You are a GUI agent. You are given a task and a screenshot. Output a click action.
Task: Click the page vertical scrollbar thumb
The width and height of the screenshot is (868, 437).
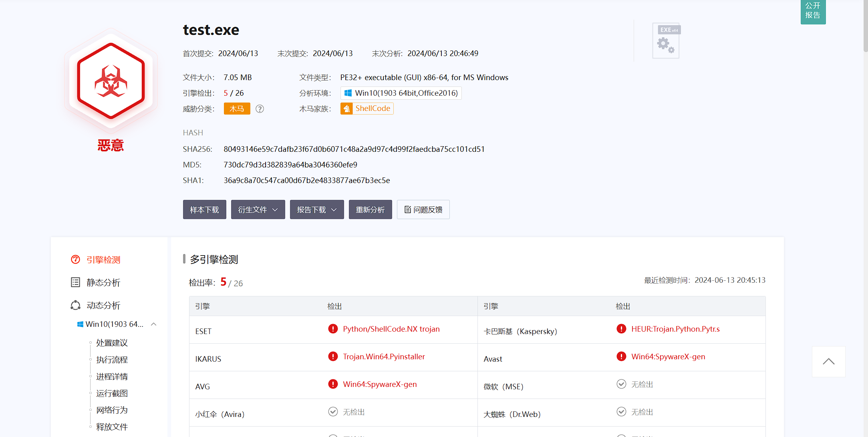coord(866,26)
